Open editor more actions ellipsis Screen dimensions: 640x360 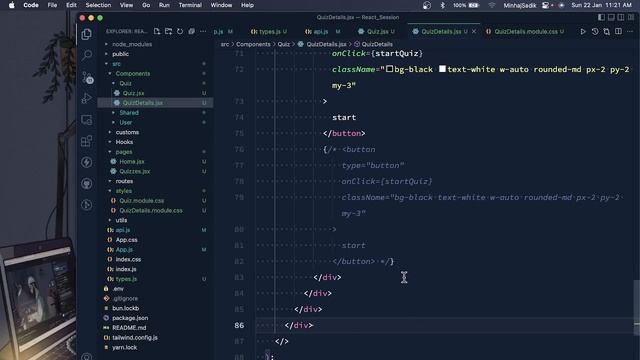(x=630, y=31)
